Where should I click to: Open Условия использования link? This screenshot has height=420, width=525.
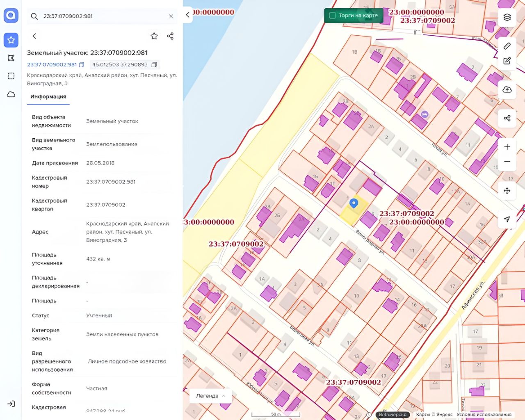(484, 415)
